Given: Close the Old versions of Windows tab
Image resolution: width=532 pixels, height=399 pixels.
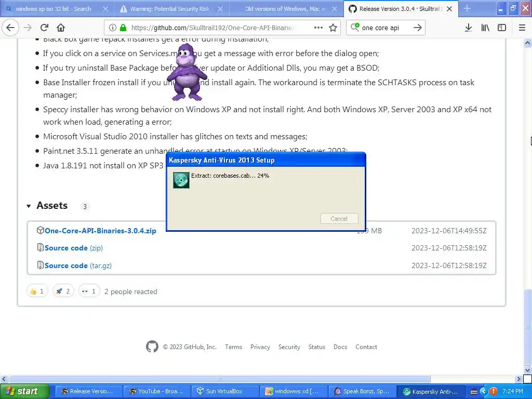Looking at the screenshot, I should click(335, 9).
